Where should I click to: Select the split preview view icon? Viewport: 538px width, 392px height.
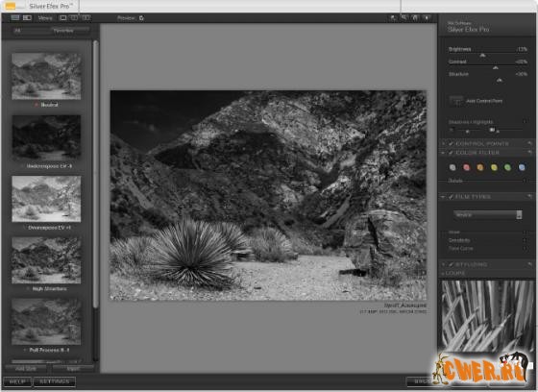(74, 18)
